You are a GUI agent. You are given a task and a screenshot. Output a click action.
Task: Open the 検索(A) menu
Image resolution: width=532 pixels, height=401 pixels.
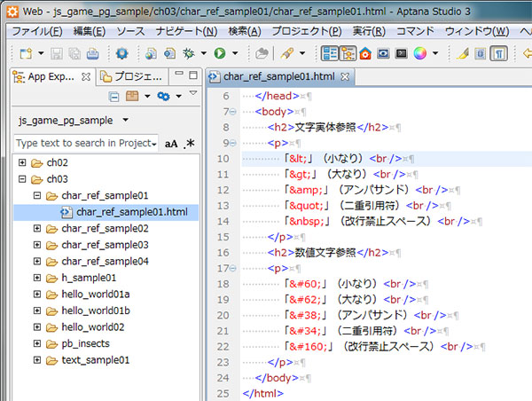(x=245, y=32)
